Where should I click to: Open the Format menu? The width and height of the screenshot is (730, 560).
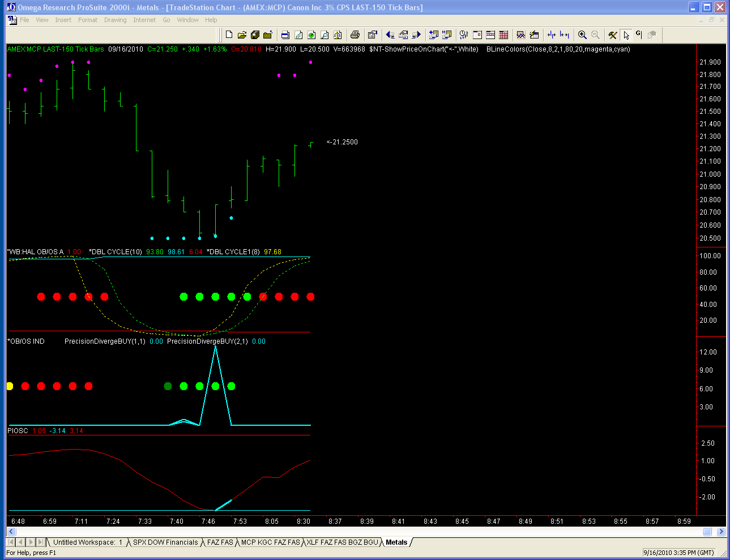pos(88,20)
